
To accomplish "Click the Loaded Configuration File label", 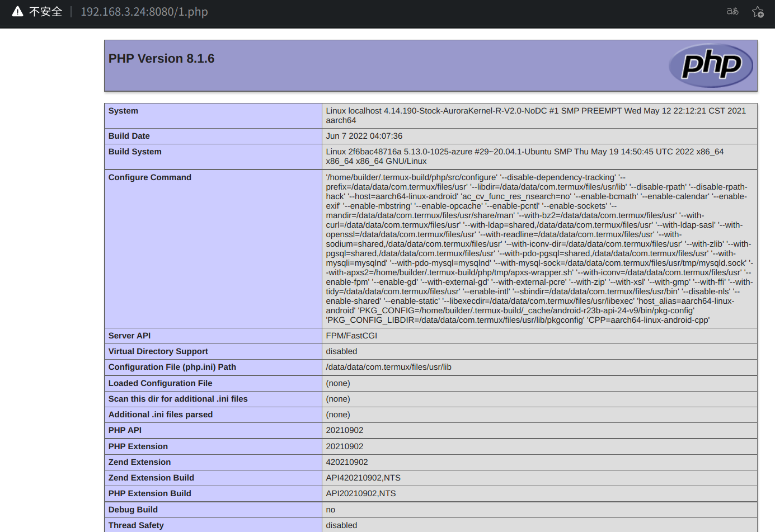I will (160, 383).
